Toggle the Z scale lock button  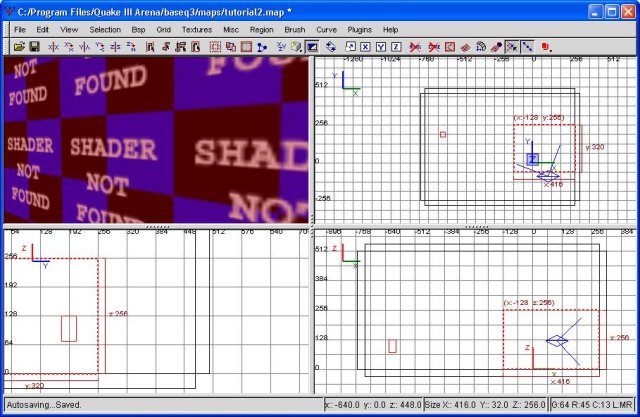[396, 47]
